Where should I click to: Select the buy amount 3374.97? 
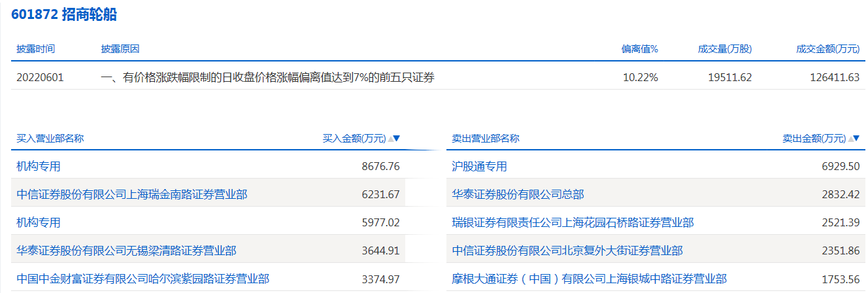coord(380,279)
